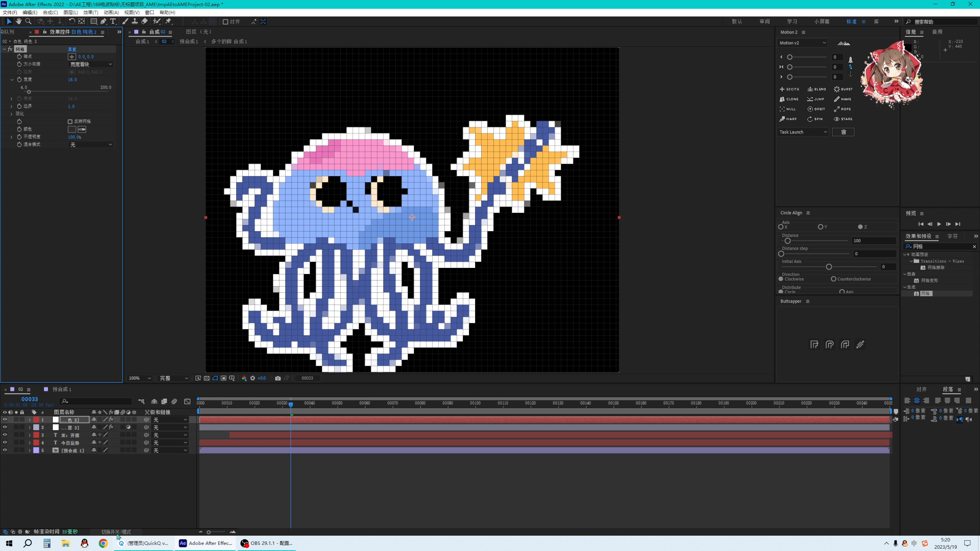Click the timeline layer search field
The width and height of the screenshot is (980, 551).
coord(96,401)
